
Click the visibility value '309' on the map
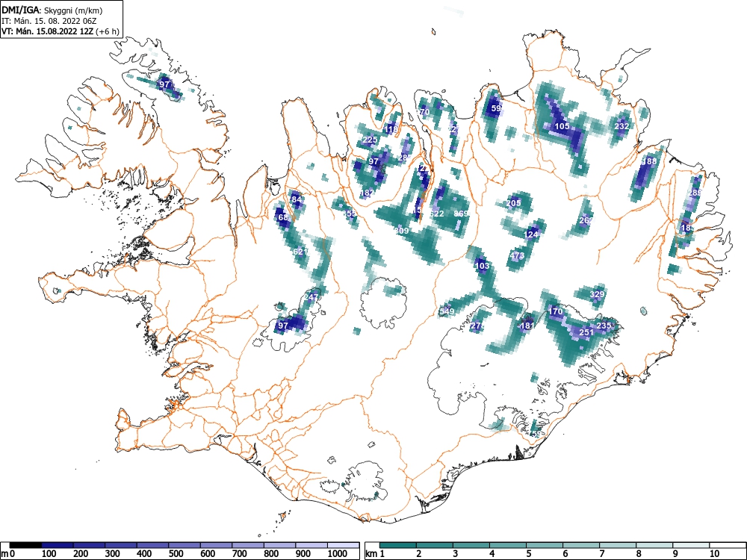(x=402, y=231)
